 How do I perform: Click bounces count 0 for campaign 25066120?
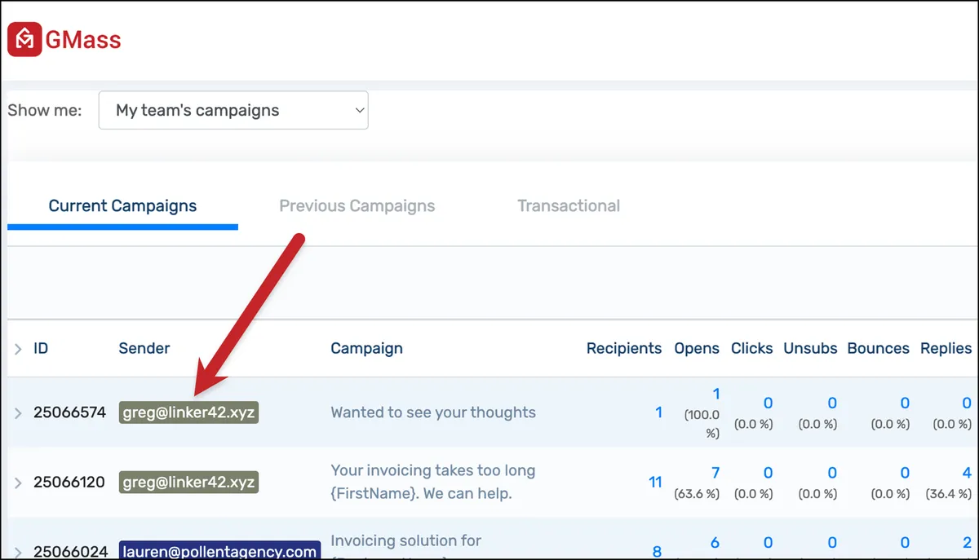[905, 473]
